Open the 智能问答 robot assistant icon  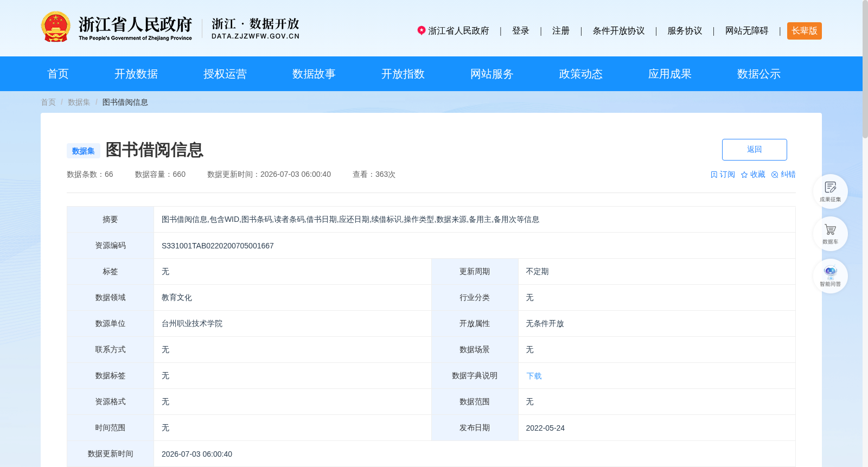pyautogui.click(x=830, y=276)
